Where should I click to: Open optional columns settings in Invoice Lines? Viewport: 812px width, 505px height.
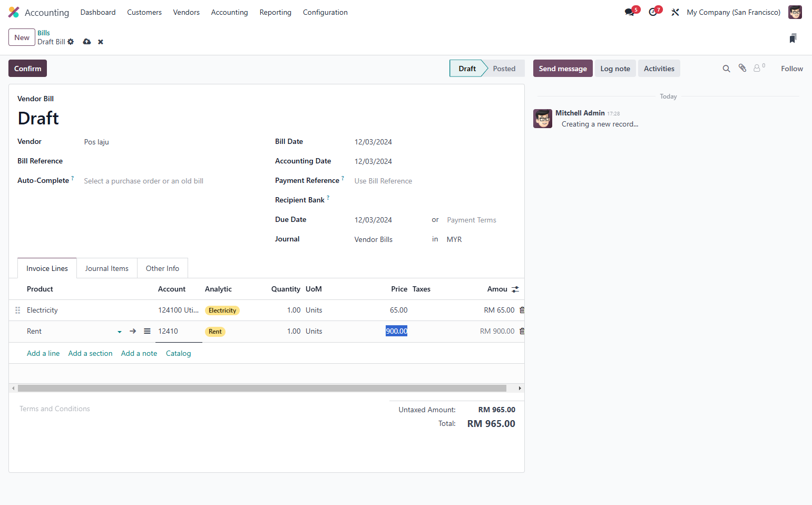click(x=515, y=289)
